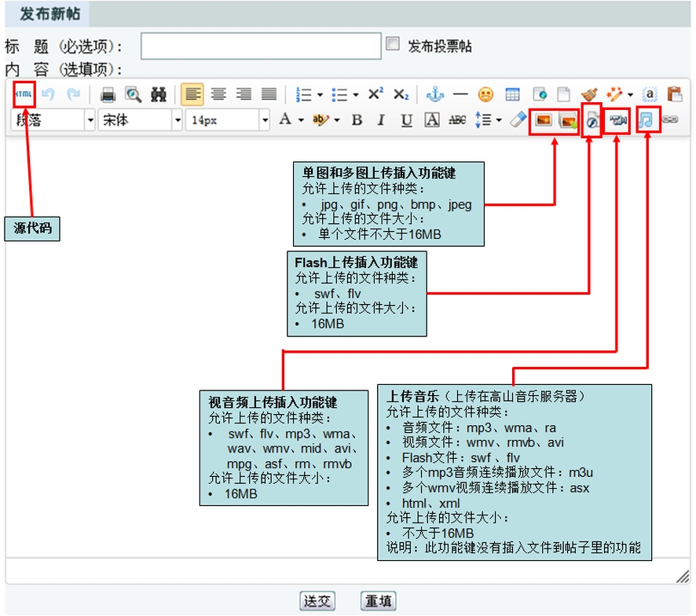Click the anchor icon
This screenshot has width=696, height=616.
434,95
